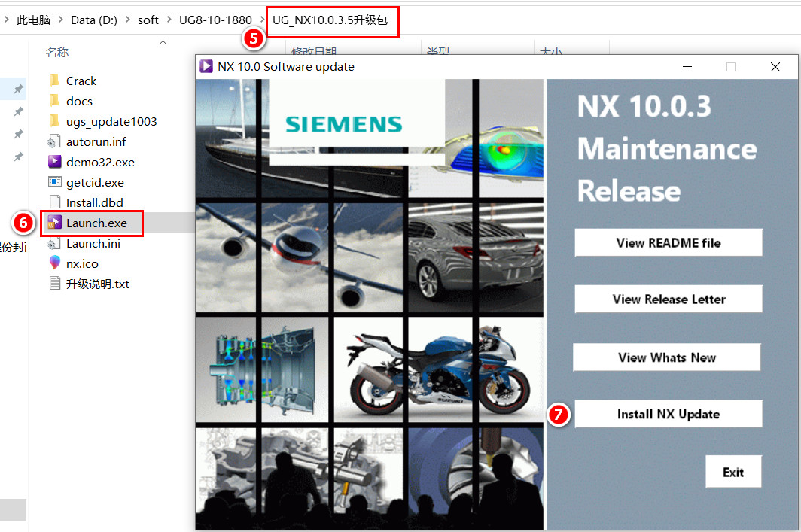Click the NX Software update title bar icon
The image size is (801, 532).
pyautogui.click(x=206, y=66)
